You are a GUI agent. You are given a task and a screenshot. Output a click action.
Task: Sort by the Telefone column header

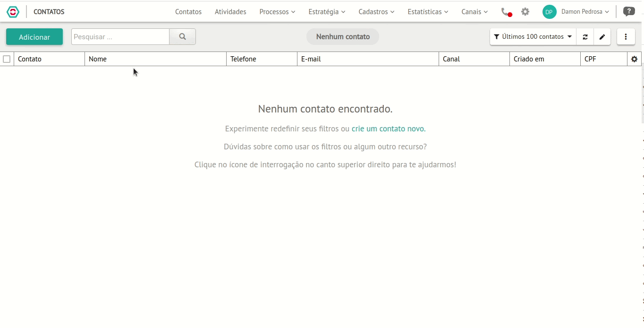coord(262,59)
